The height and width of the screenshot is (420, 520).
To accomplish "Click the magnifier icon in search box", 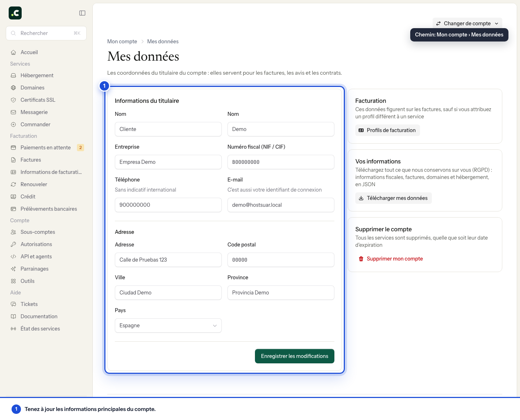I will pos(13,33).
